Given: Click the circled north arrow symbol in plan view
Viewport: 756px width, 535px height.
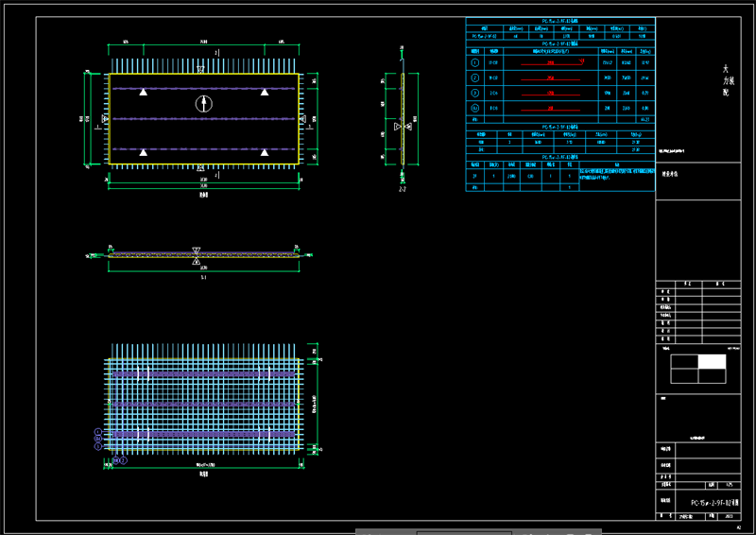Looking at the screenshot, I should (204, 104).
